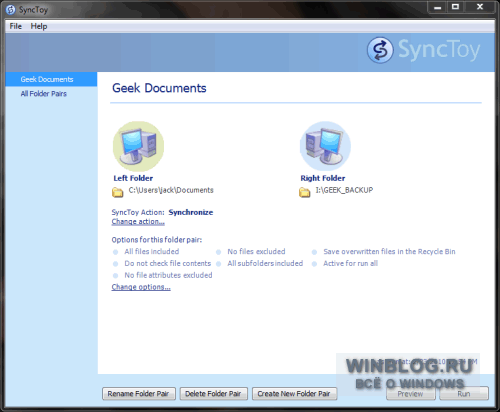500x412 pixels.
Task: Click the folder icon beside C:\Users\jack\Documents
Action: pos(117,192)
